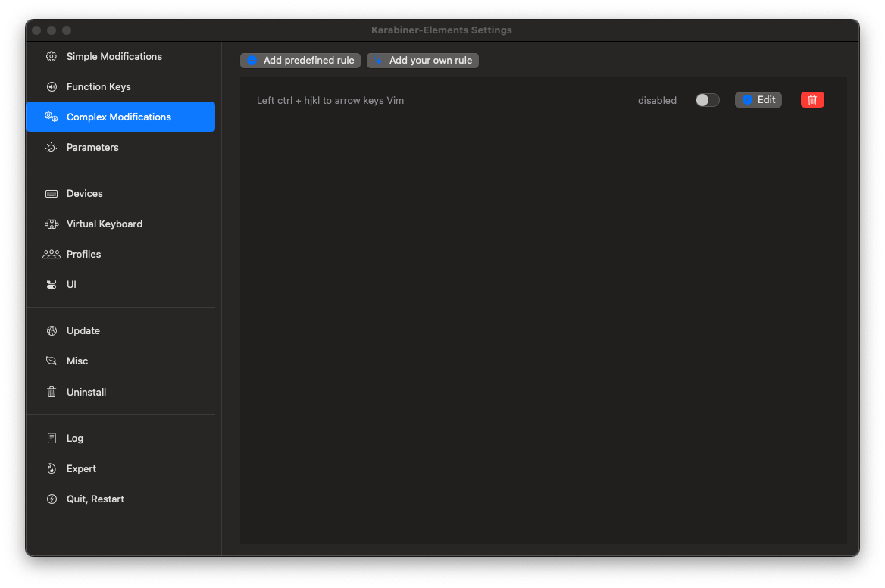885x588 pixels.
Task: Click the Update globe icon
Action: tap(52, 330)
